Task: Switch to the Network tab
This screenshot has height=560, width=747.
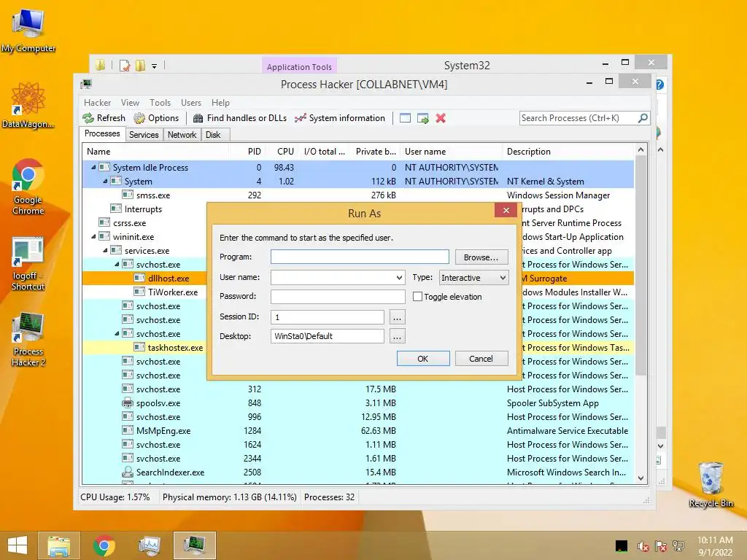Action: (182, 135)
